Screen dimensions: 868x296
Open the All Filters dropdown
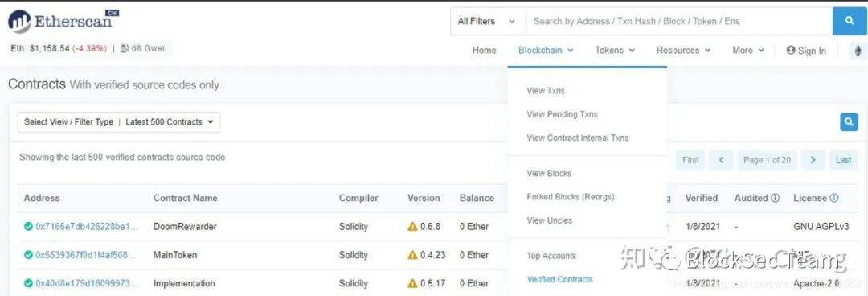487,21
